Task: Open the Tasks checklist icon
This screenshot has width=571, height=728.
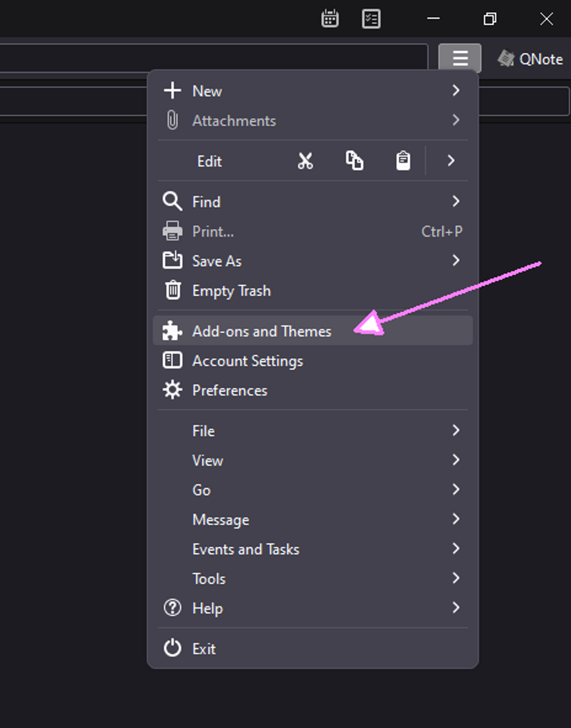Action: tap(371, 19)
